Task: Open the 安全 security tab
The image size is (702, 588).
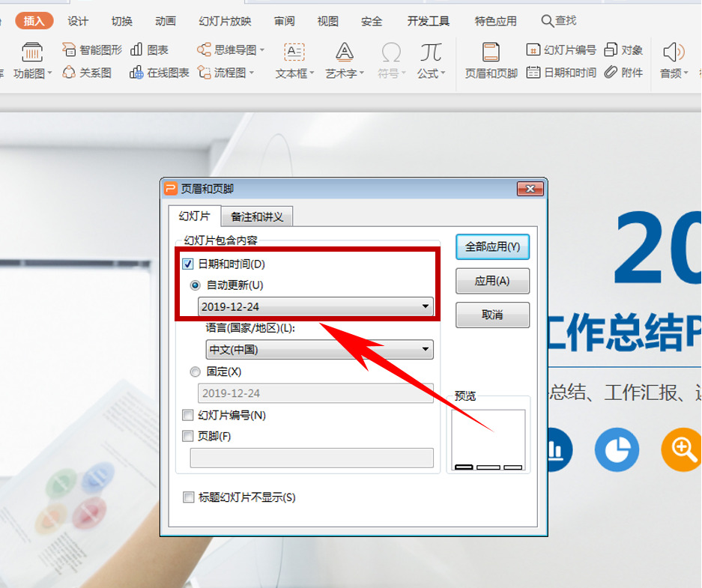Action: coord(372,20)
